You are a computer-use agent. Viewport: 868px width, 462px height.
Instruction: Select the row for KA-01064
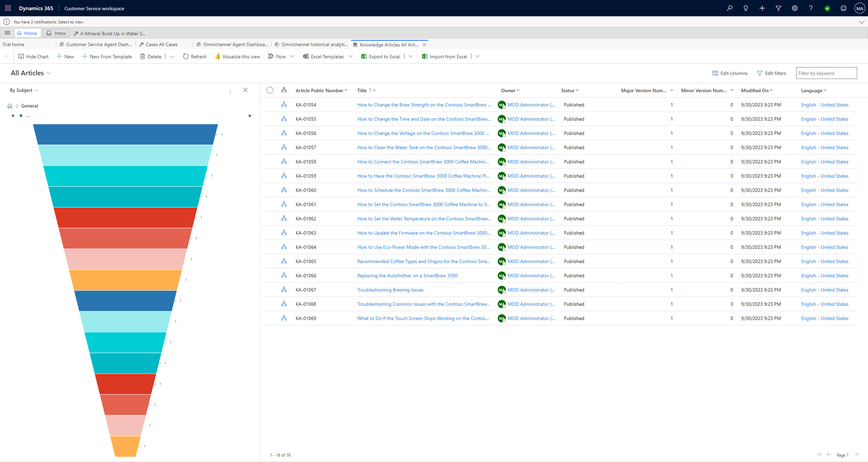(x=559, y=247)
